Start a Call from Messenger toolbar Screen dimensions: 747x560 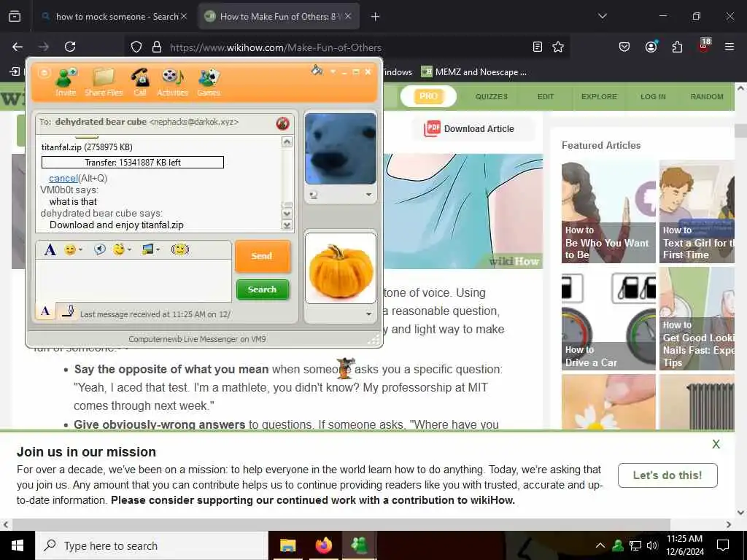tap(140, 82)
